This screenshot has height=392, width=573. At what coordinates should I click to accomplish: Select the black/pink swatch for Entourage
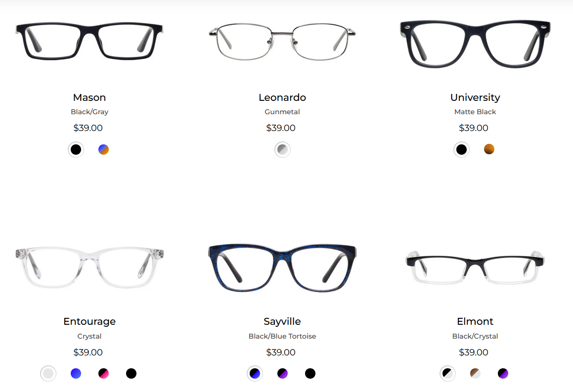pos(103,373)
